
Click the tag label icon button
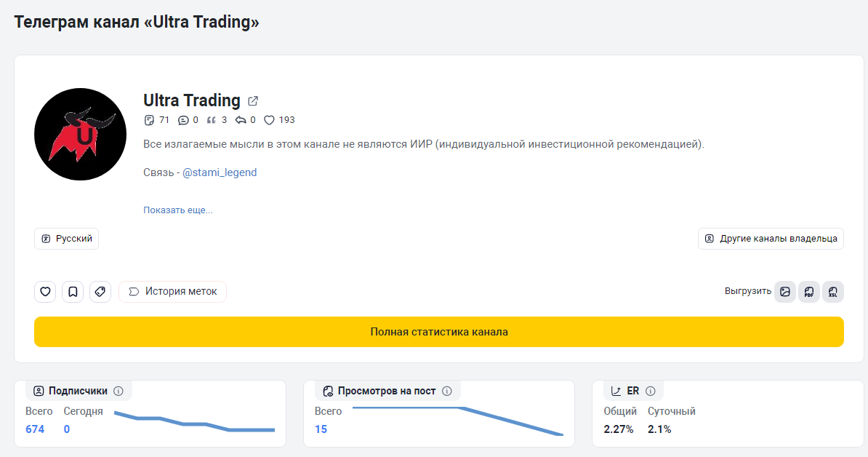pos(100,291)
